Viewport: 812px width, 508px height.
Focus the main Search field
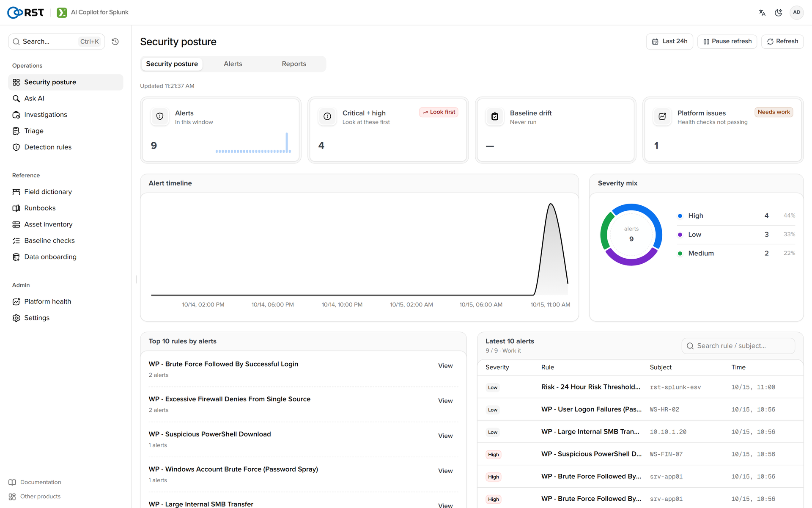(57, 41)
